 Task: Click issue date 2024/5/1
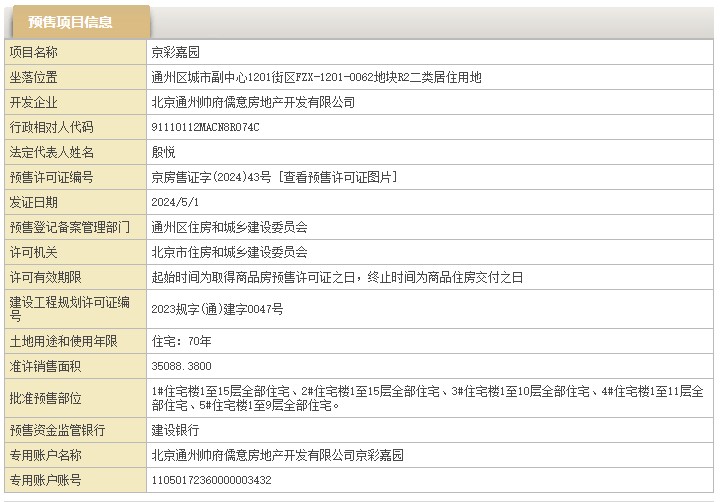pyautogui.click(x=175, y=202)
